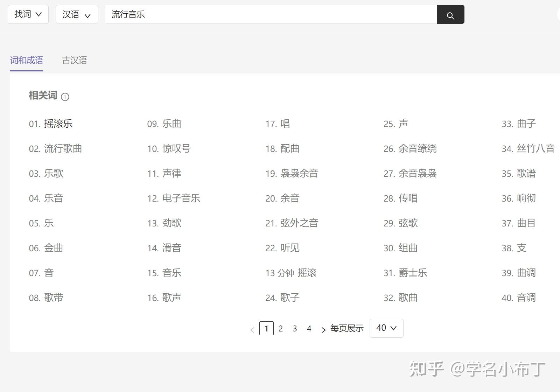560x392 pixels.
Task: Select page 1 in pagination
Action: pyautogui.click(x=266, y=328)
